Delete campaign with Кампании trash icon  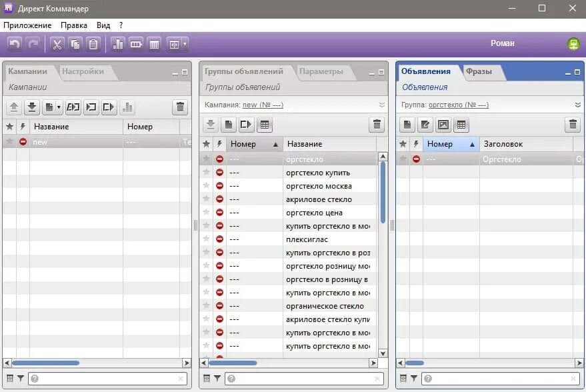pyautogui.click(x=180, y=107)
